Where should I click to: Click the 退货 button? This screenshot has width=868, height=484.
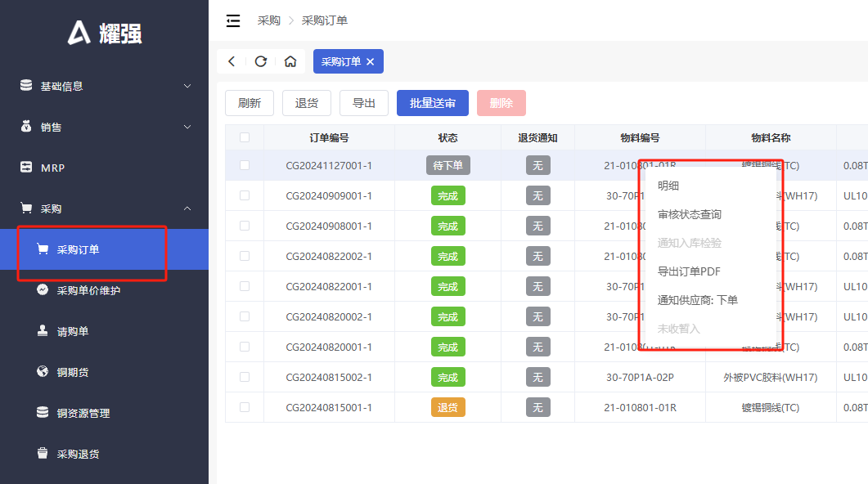(x=307, y=103)
